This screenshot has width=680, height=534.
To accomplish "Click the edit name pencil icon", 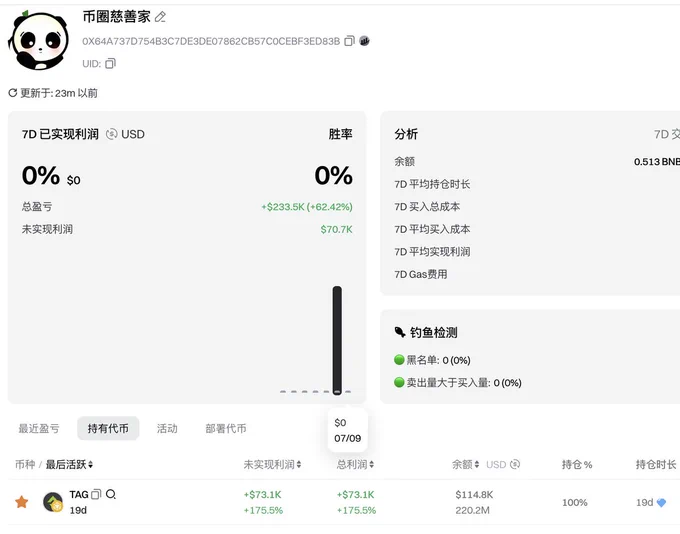I will pyautogui.click(x=160, y=17).
